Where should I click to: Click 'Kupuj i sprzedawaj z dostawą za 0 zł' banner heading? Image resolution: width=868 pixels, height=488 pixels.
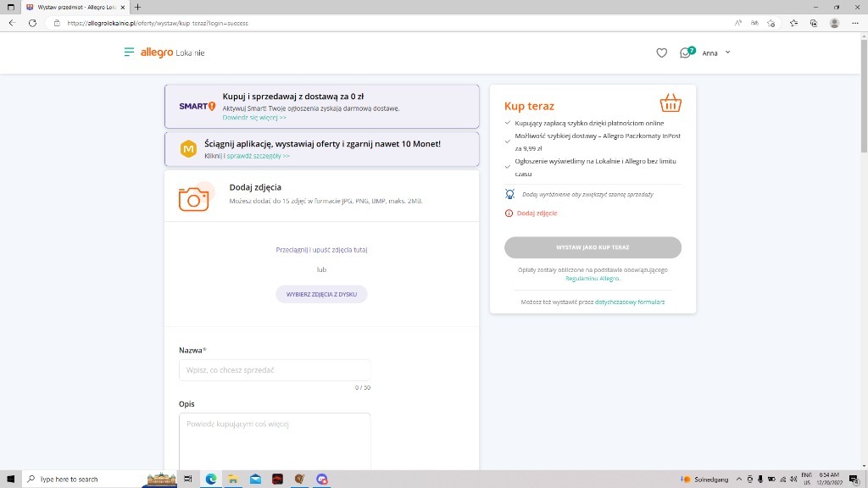(x=292, y=97)
